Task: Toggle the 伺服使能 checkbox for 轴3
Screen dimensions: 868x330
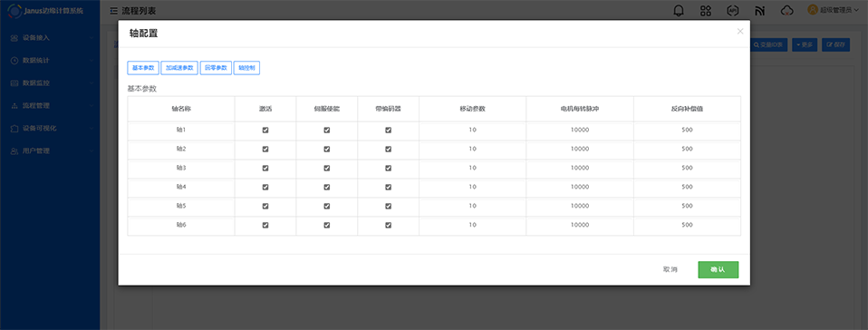Action: point(326,168)
